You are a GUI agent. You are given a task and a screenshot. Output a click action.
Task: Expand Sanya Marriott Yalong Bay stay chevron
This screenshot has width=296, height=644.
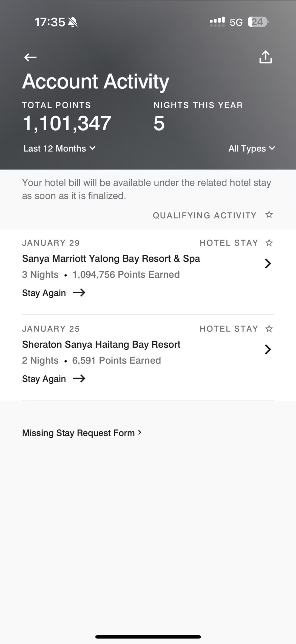tap(268, 263)
